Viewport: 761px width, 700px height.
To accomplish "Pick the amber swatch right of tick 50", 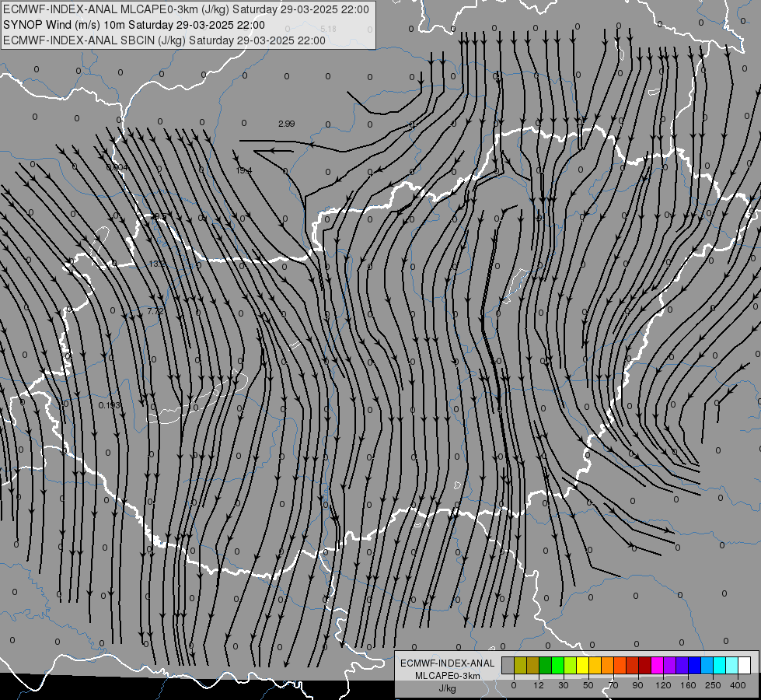I will [x=595, y=665].
